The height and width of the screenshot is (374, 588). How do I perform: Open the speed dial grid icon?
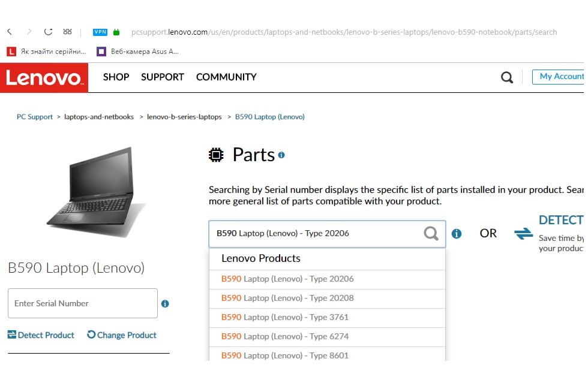[x=67, y=32]
